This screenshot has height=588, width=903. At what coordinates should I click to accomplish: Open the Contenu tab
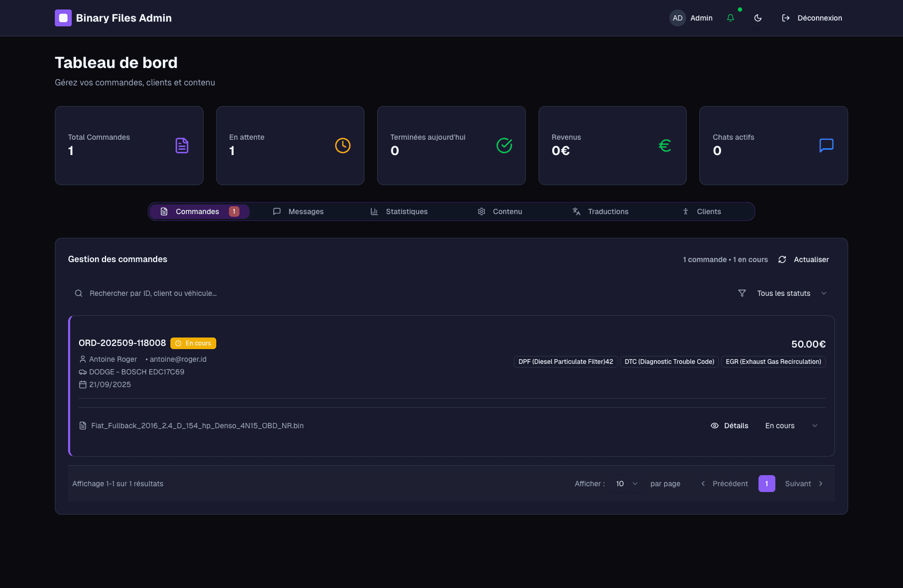pos(499,211)
